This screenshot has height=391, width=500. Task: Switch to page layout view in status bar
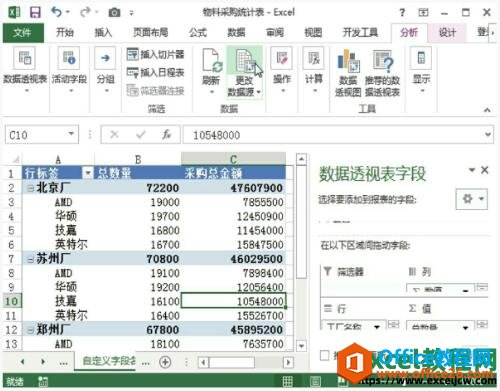315,381
